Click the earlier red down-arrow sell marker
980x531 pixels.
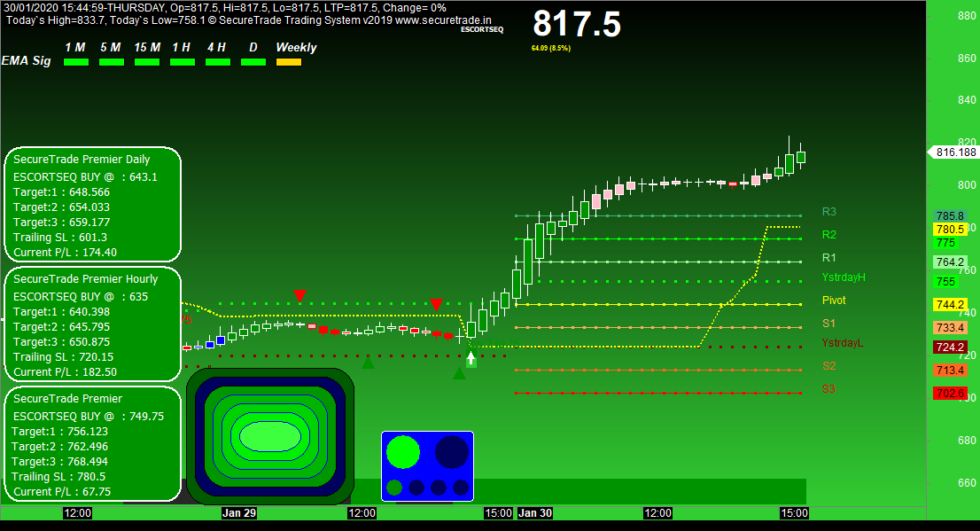[300, 295]
